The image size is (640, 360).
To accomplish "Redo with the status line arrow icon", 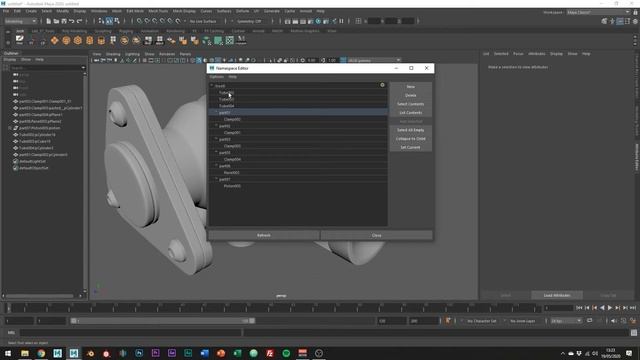I will tap(79, 21).
